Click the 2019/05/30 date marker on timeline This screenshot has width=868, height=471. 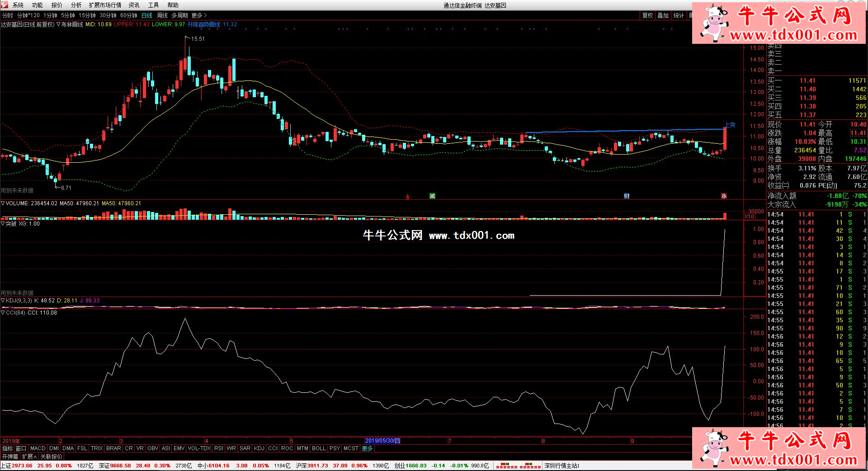[x=382, y=441]
